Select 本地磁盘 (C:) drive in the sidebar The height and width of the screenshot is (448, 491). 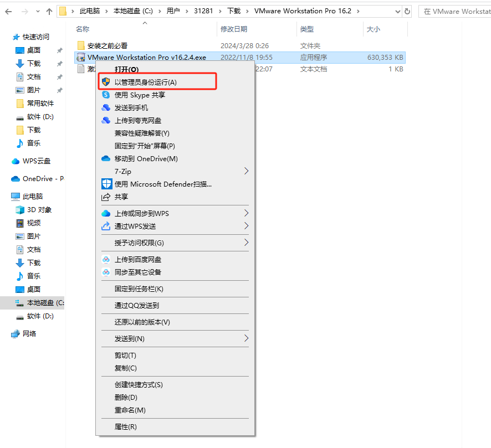point(45,303)
